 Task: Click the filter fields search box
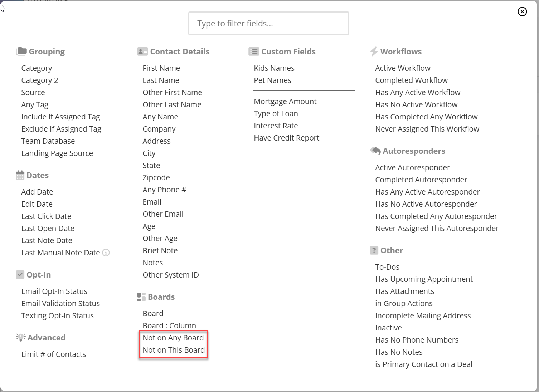pyautogui.click(x=269, y=24)
